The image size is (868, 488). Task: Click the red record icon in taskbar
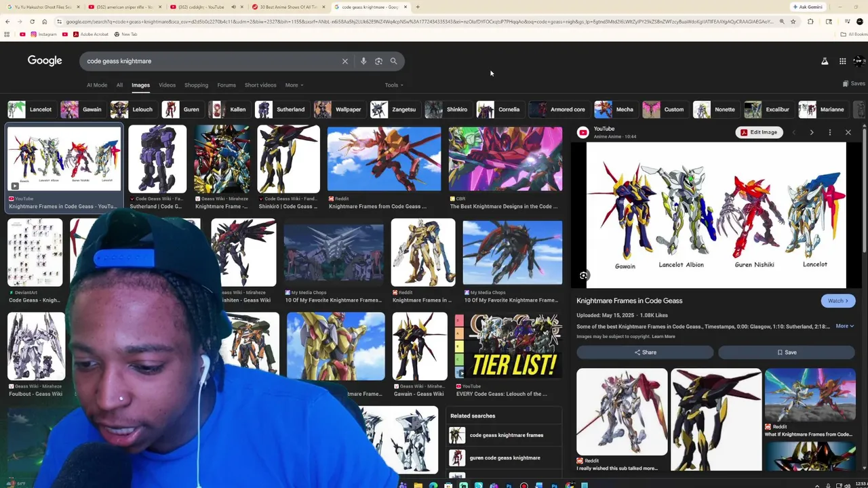524,485
